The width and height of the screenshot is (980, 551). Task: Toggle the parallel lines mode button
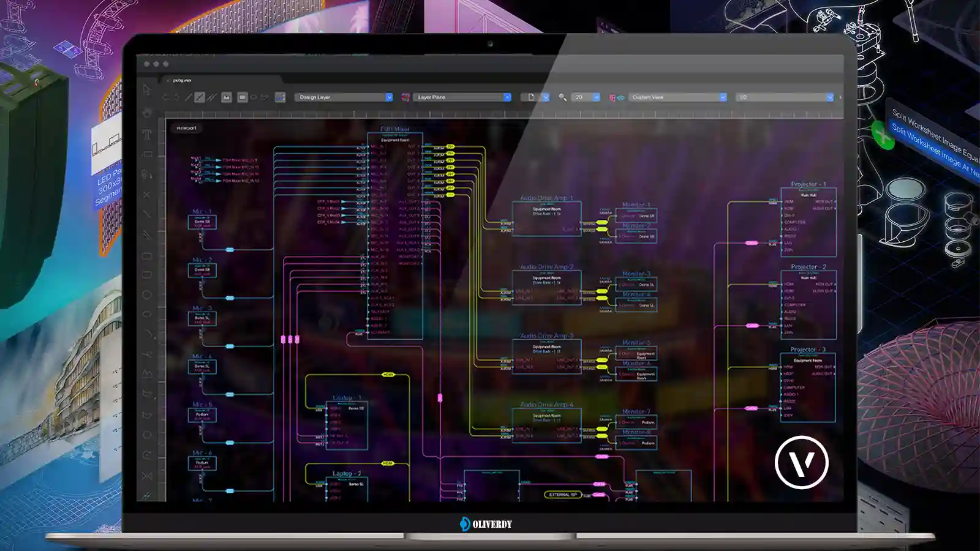(212, 97)
